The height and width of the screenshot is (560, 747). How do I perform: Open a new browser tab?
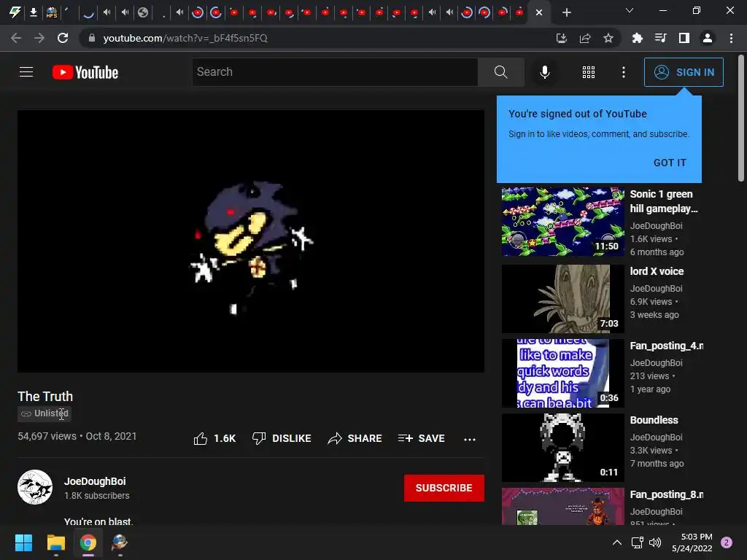tap(566, 12)
